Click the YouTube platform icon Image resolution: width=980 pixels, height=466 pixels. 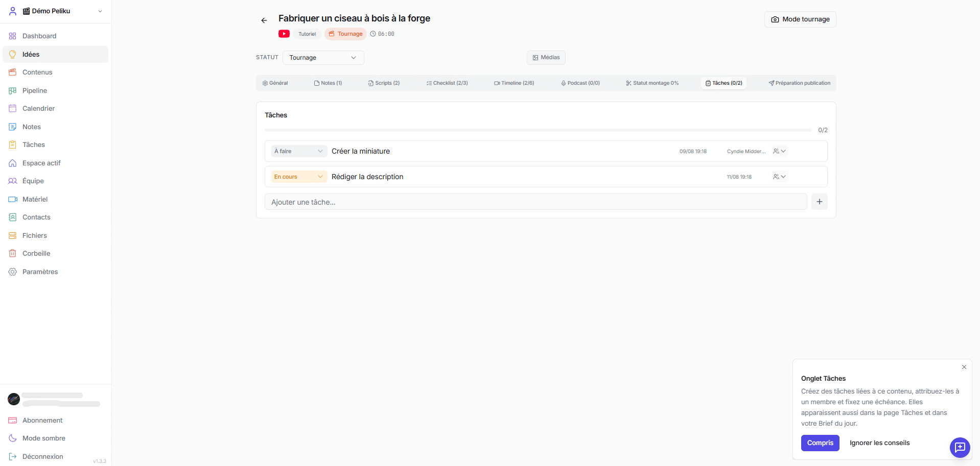point(284,34)
